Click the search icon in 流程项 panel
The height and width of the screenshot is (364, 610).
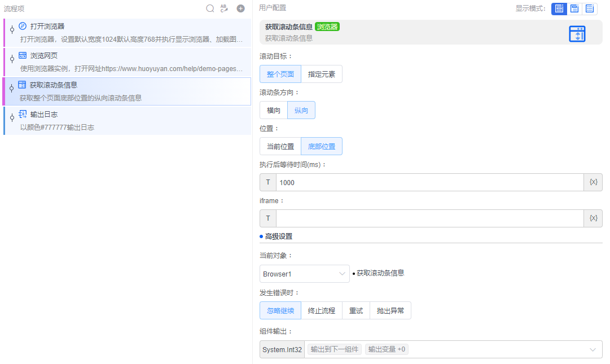pos(210,8)
